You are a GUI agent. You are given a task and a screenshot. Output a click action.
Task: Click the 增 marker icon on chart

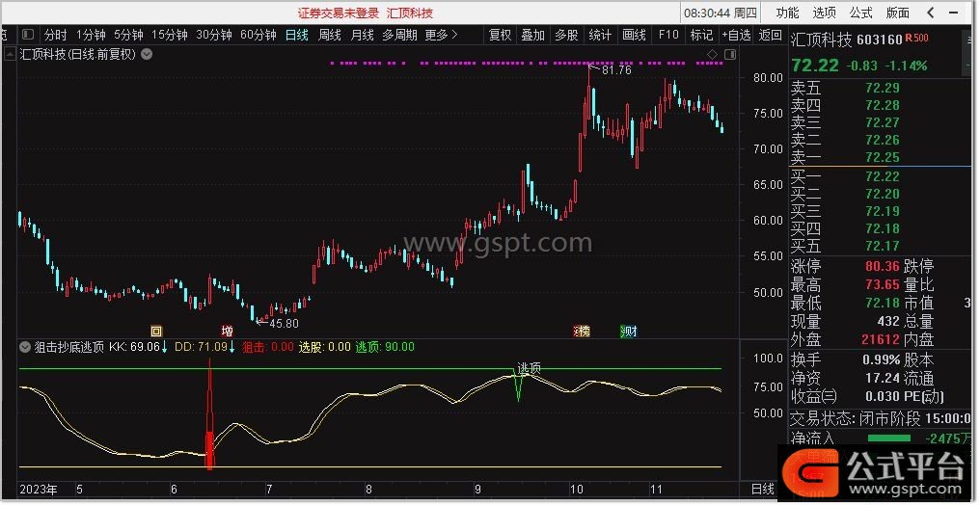click(227, 331)
